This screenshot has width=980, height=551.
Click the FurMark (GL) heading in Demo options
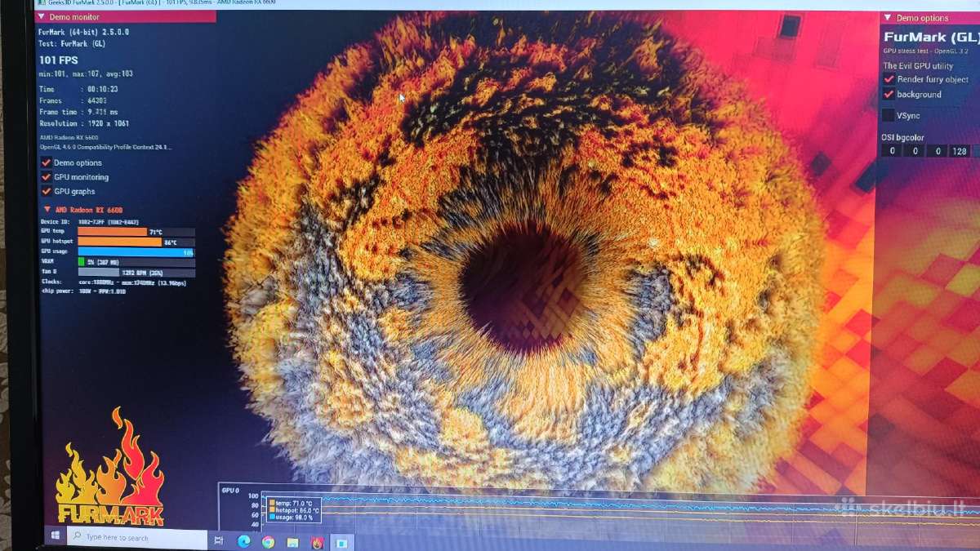[930, 37]
